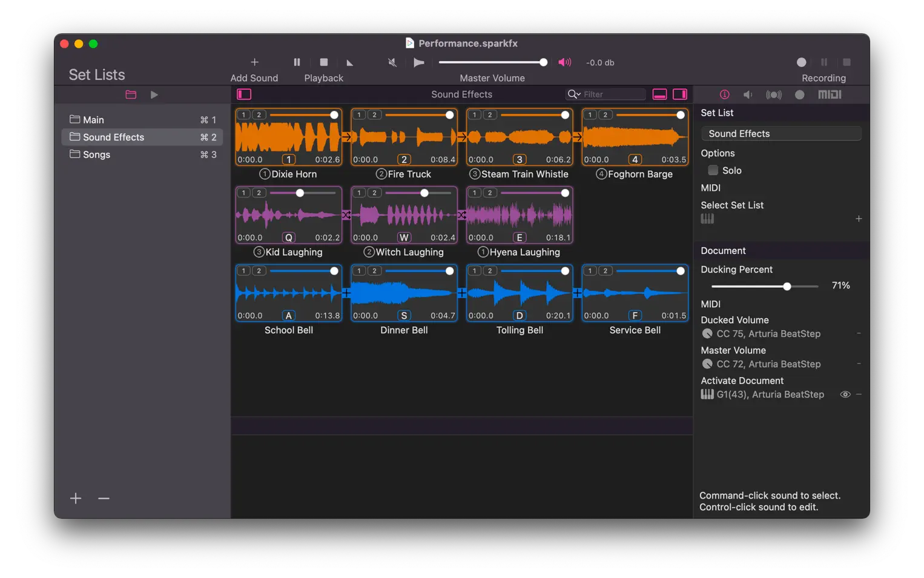
Task: Trigger the Kid Laughing sound tile
Action: pyautogui.click(x=289, y=215)
